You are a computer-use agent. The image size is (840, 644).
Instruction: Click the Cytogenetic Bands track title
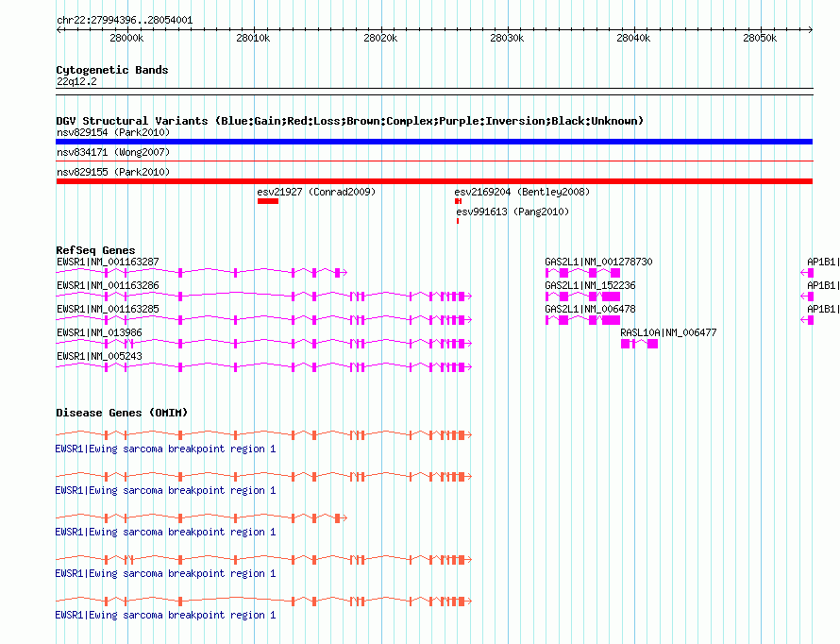click(112, 70)
